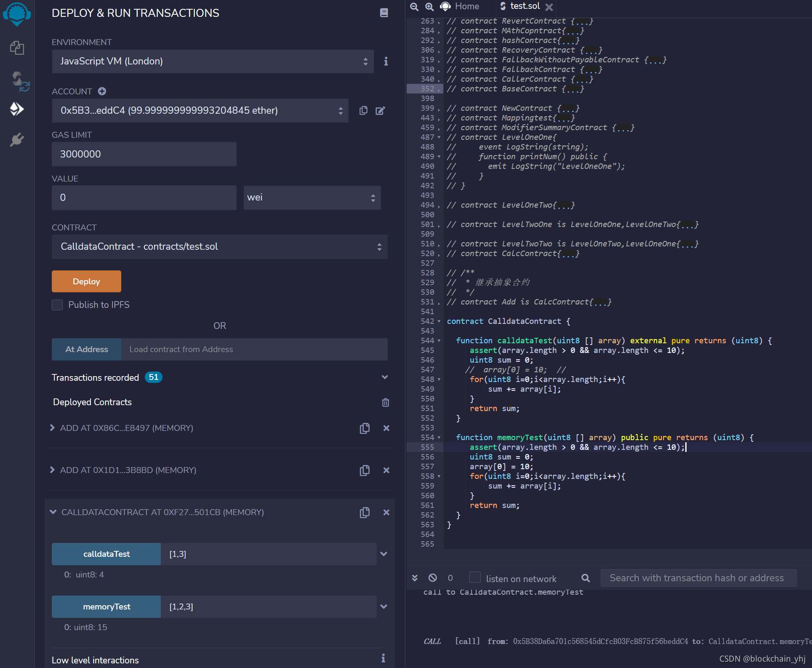This screenshot has height=668, width=812.
Task: Select the test.sol editor tab
Action: tap(524, 6)
